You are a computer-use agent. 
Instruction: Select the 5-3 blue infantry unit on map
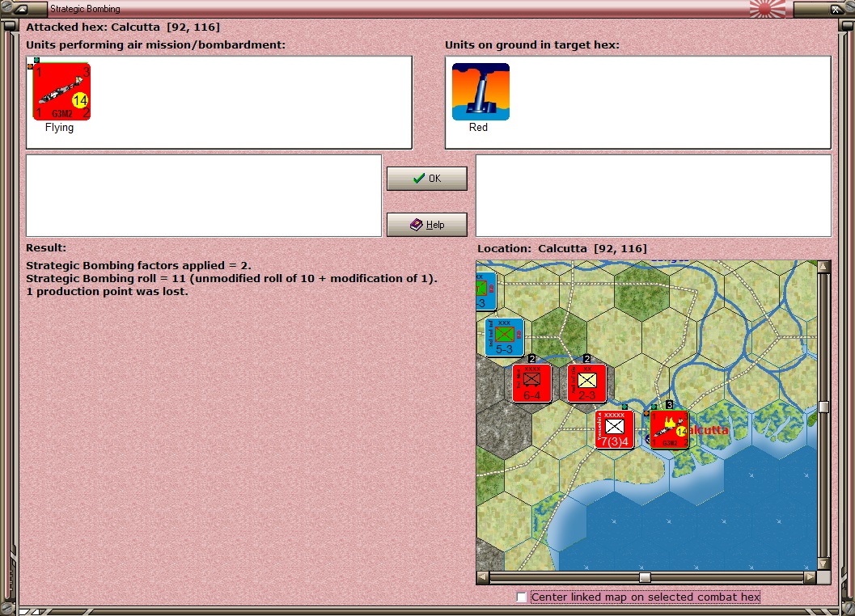[x=505, y=337]
